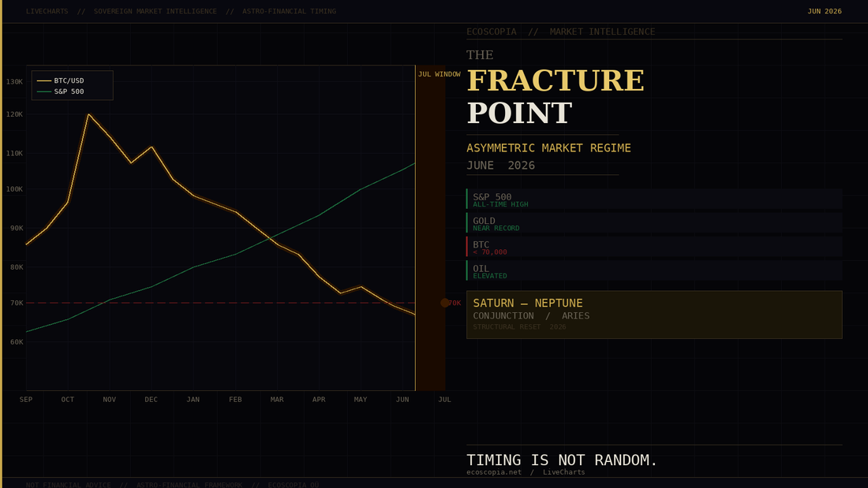Click the MAR x-axis label

coord(277,400)
